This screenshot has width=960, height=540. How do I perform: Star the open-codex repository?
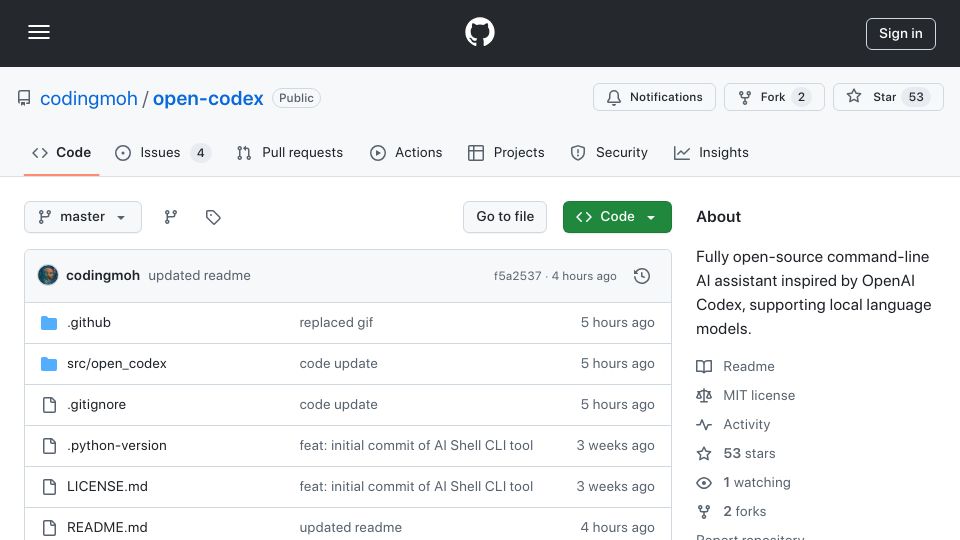[x=888, y=97]
